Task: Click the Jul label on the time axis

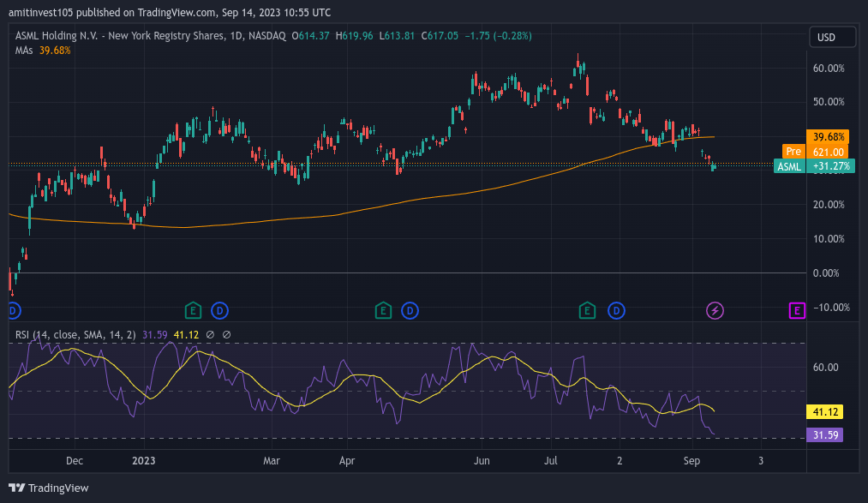Action: 551,461
